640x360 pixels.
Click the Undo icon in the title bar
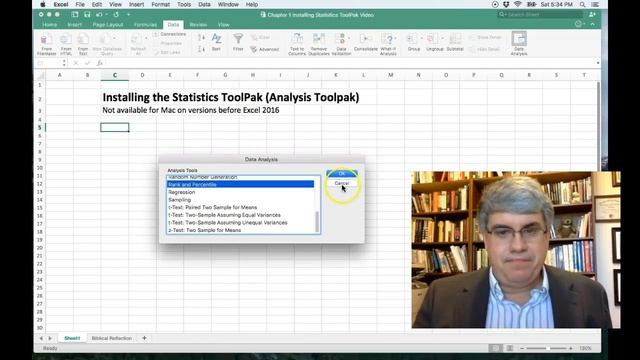pyautogui.click(x=99, y=15)
